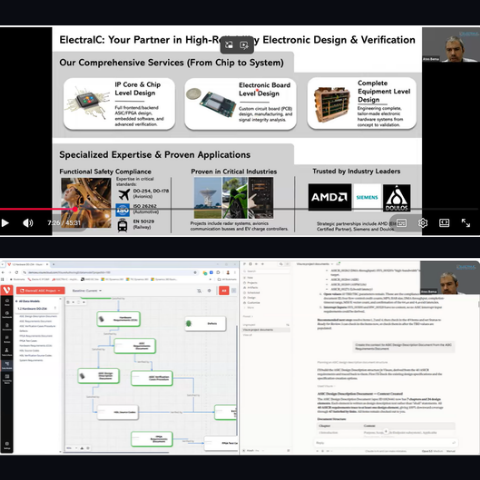Toggle captions on the video player

coord(401,223)
